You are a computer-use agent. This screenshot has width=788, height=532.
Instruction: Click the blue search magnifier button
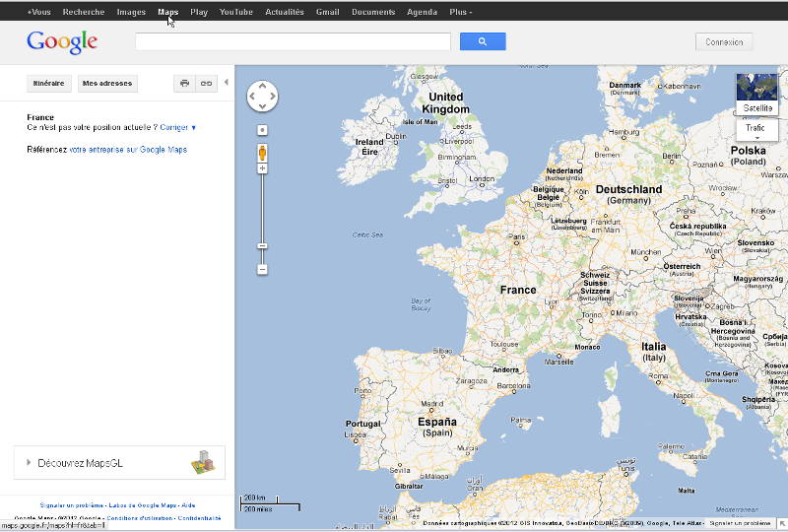click(483, 41)
